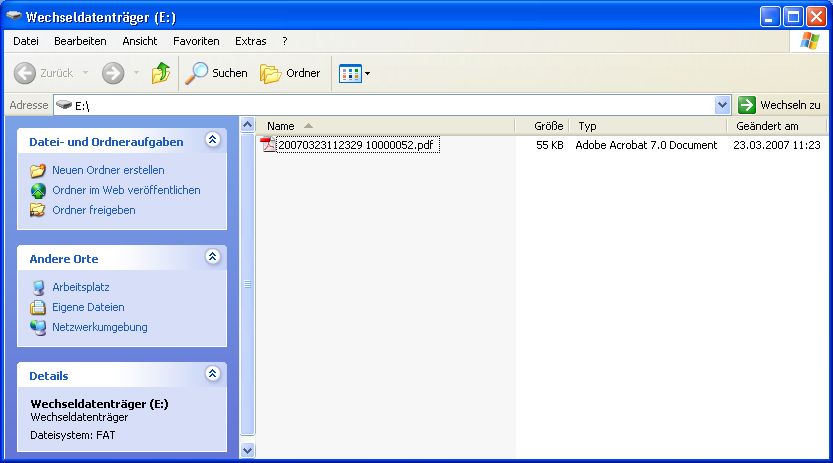Open the Ansichten view-mode dropdown button

pos(354,74)
